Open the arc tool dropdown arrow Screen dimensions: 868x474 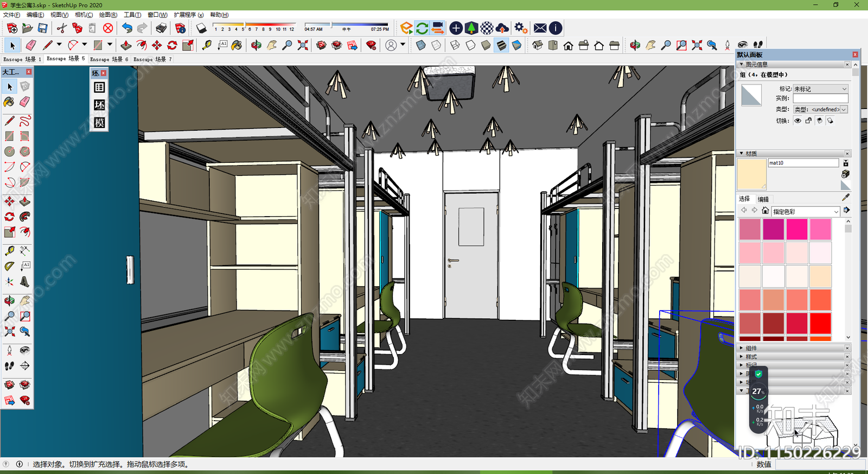coord(84,45)
